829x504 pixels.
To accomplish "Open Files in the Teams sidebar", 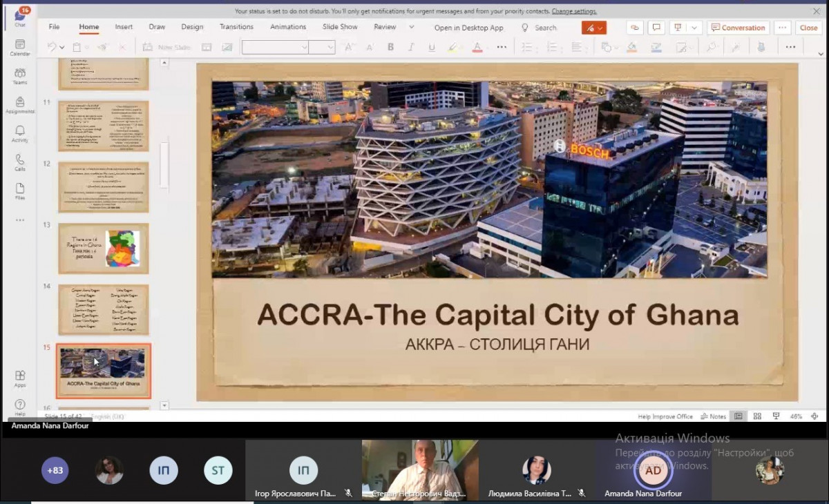I will click(20, 191).
